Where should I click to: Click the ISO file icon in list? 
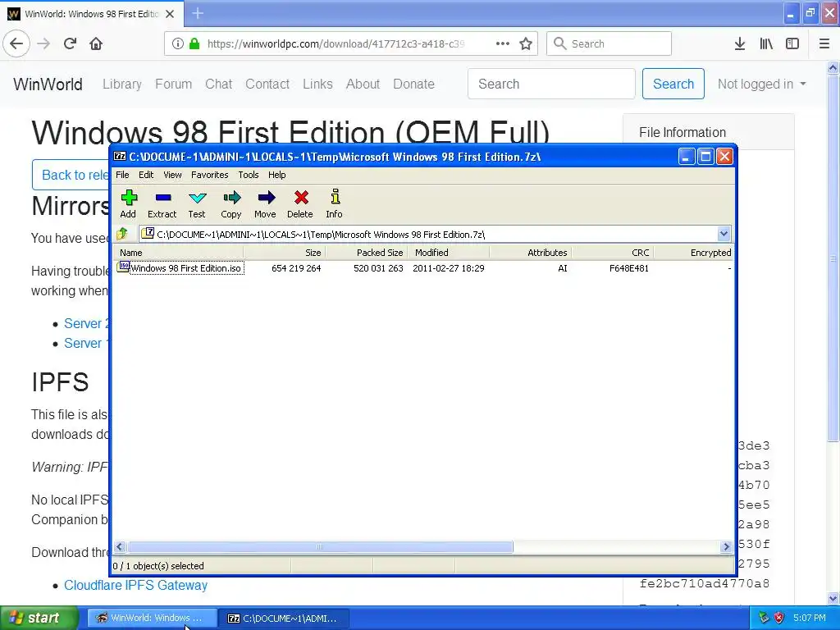(x=123, y=267)
